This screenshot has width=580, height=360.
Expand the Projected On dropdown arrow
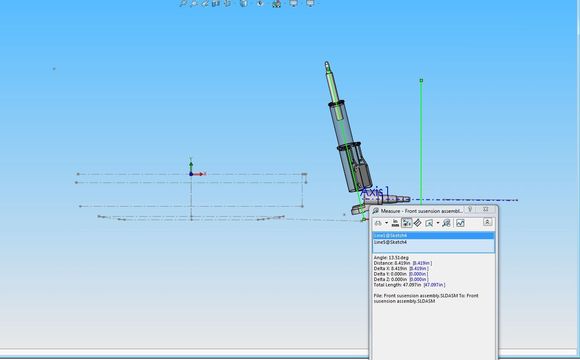tap(438, 223)
